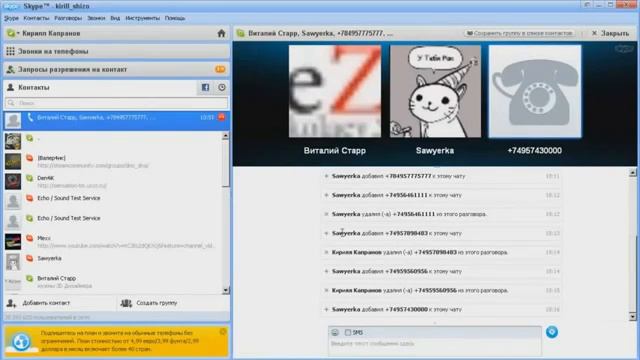Click the orange contact request count badge
The image size is (640, 360).
pyautogui.click(x=220, y=69)
